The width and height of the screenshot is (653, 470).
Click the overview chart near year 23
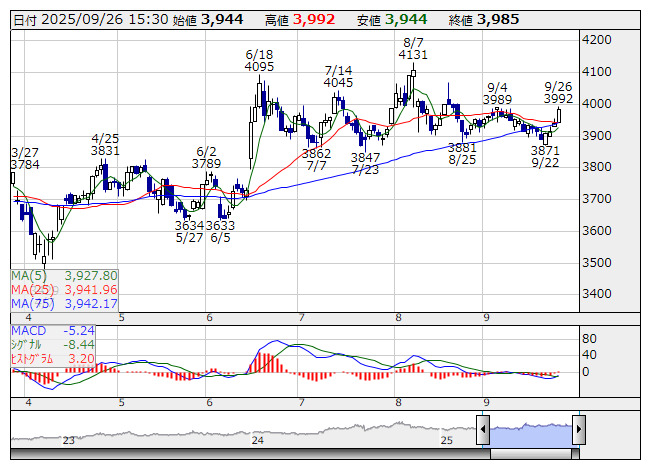(x=68, y=434)
